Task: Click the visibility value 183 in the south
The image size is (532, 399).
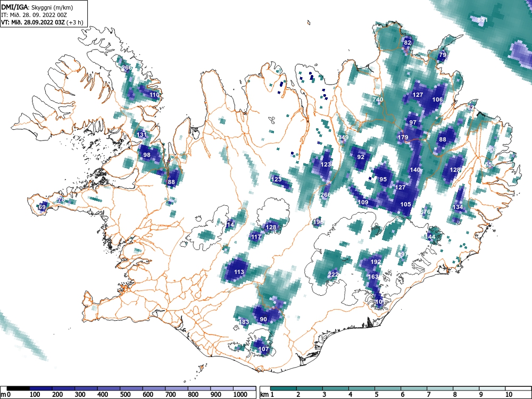Action: coord(244,322)
